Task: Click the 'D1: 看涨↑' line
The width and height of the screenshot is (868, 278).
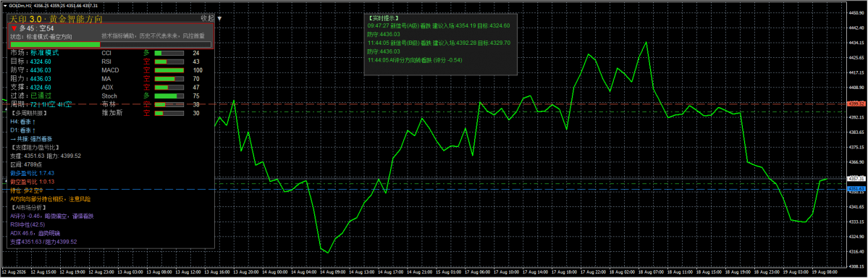Action: [x=23, y=131]
